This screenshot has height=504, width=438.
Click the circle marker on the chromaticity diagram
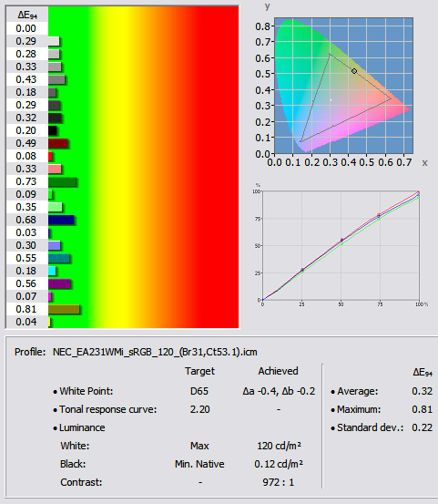(354, 71)
